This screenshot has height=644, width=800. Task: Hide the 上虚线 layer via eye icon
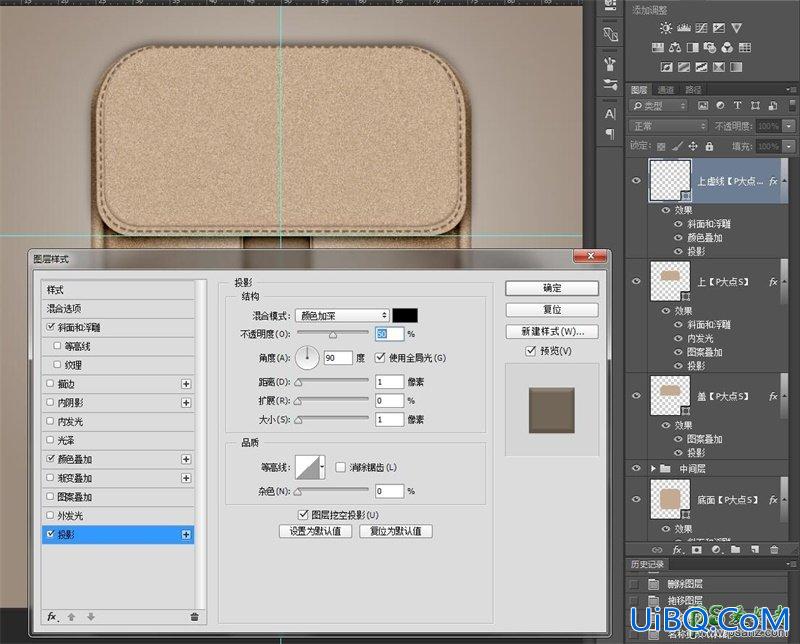point(636,180)
